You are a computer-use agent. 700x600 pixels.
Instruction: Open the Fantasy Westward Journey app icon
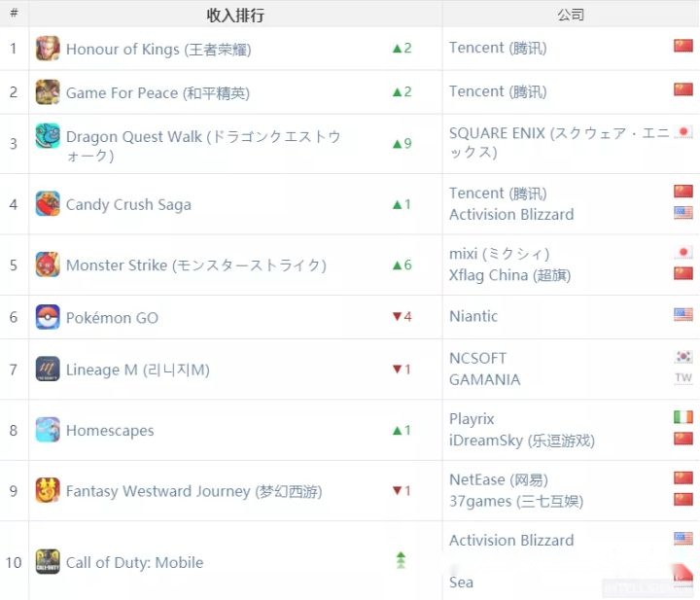click(48, 490)
